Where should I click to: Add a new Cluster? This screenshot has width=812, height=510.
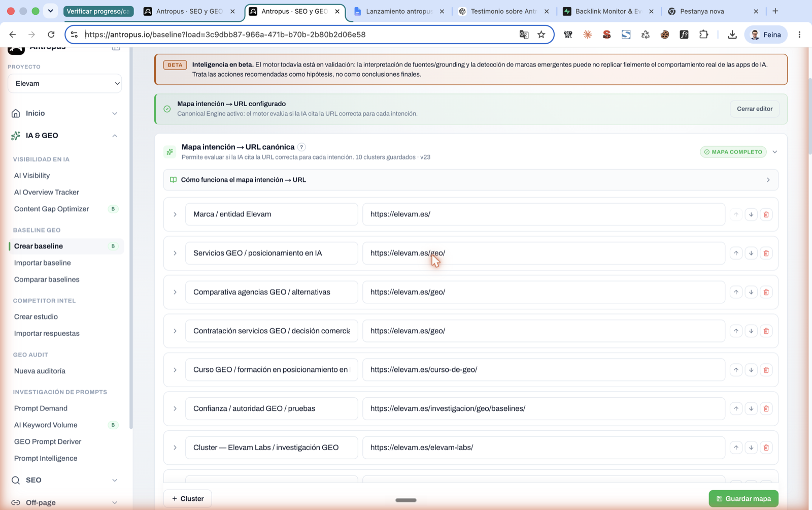[x=188, y=499]
